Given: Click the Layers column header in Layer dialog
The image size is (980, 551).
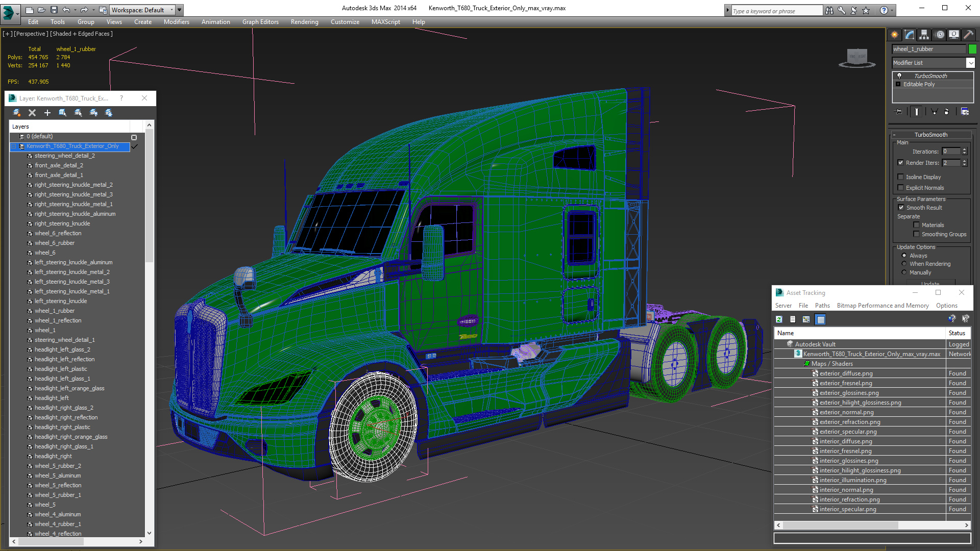Looking at the screenshot, I should click(x=69, y=127).
